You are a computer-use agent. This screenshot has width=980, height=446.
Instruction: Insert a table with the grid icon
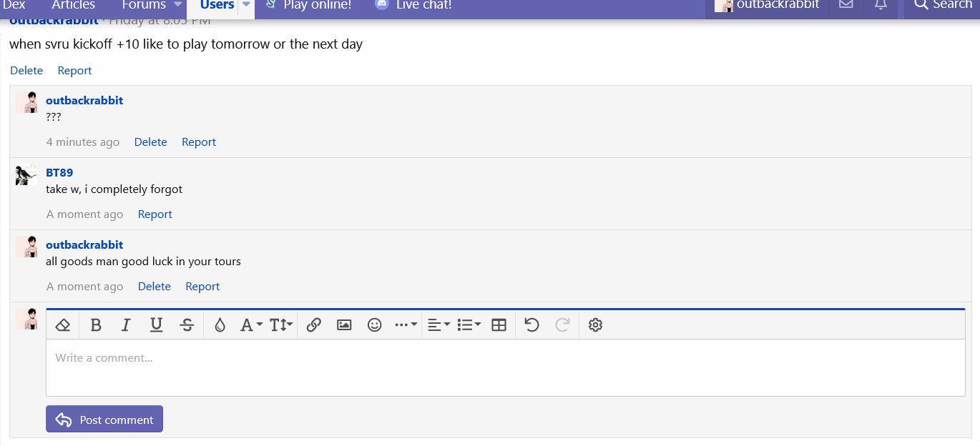click(x=499, y=325)
